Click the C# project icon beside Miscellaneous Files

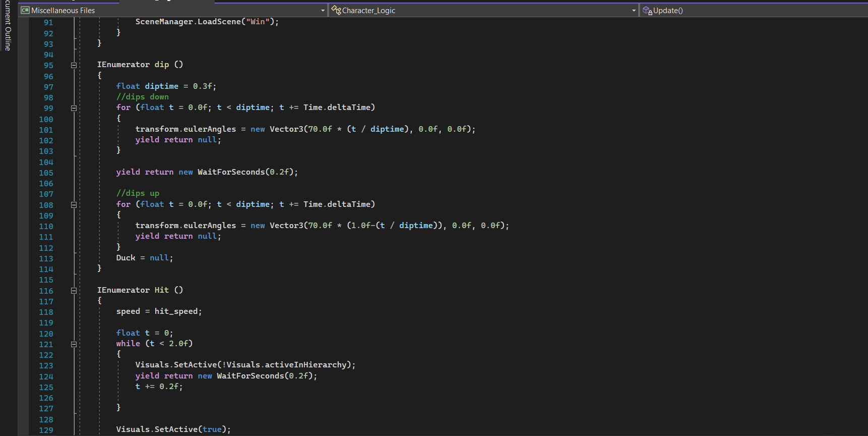click(x=25, y=10)
